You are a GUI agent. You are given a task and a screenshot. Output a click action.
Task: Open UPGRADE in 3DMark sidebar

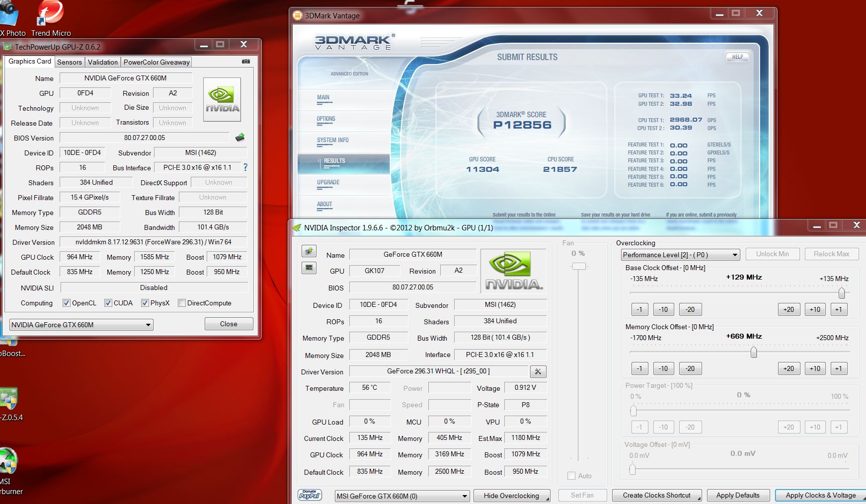328,182
